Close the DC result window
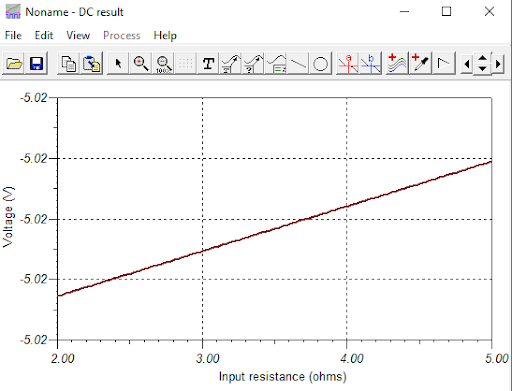The image size is (512, 391). (x=489, y=12)
